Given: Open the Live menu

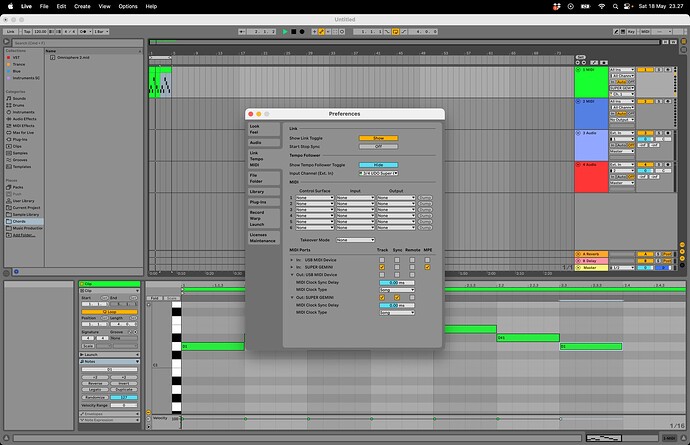Looking at the screenshot, I should [26, 6].
